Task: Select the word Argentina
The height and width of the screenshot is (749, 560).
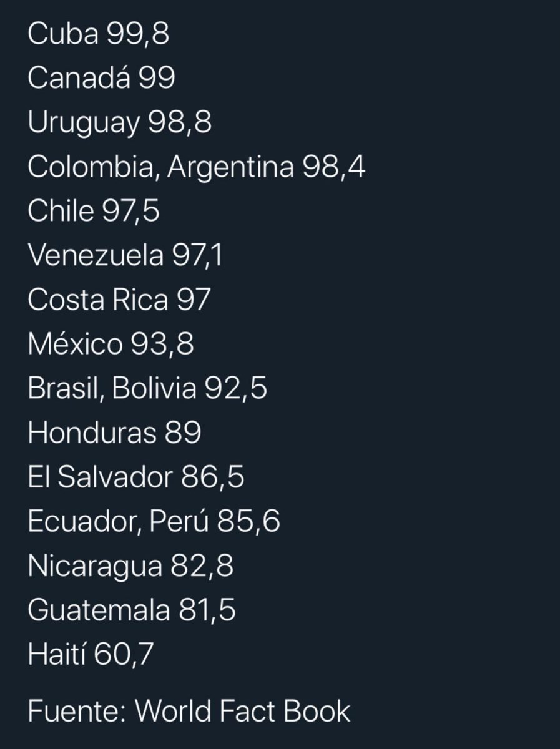Action: [x=230, y=167]
